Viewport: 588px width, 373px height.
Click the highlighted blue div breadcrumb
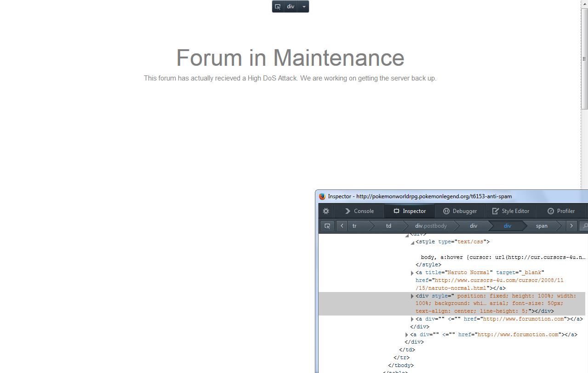click(508, 226)
